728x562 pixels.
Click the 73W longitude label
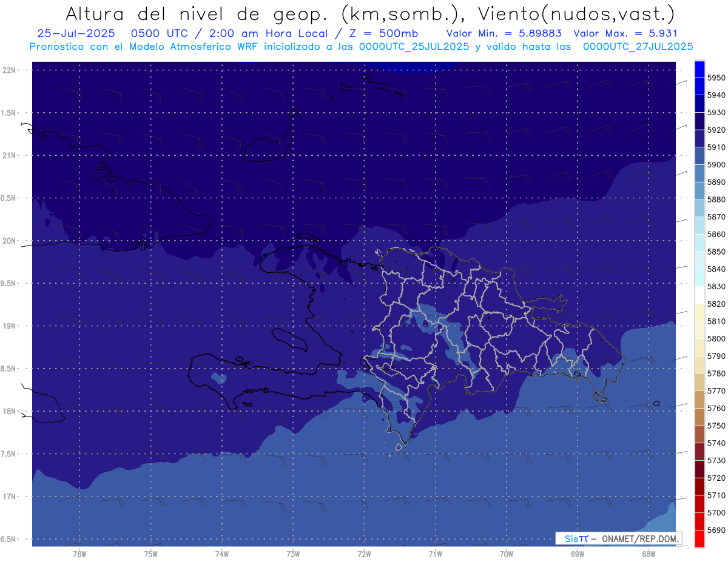point(293,554)
